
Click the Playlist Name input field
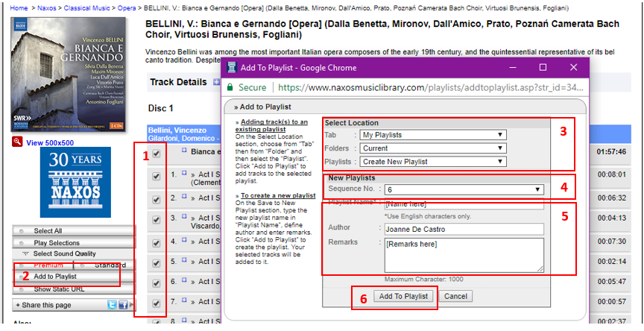[464, 204]
